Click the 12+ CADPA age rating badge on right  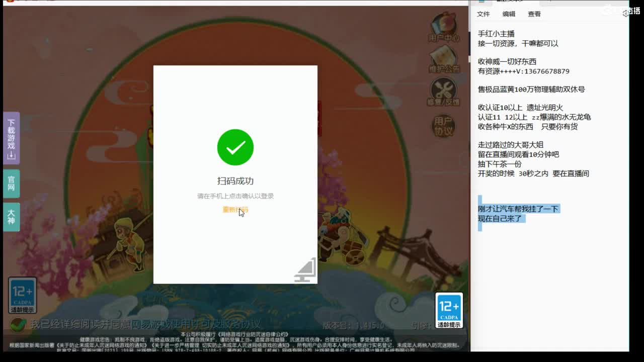pos(449,311)
